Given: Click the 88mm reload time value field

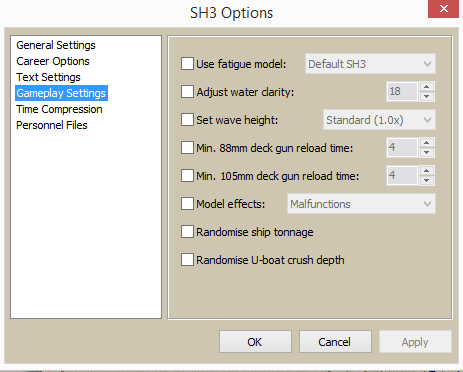Looking at the screenshot, I should pyautogui.click(x=402, y=147).
